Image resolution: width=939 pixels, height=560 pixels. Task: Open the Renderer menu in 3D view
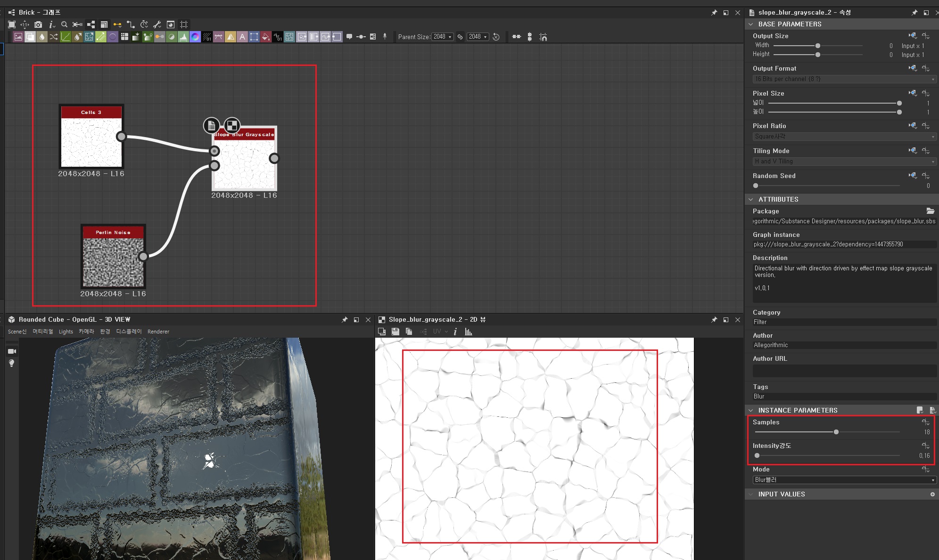pos(158,332)
